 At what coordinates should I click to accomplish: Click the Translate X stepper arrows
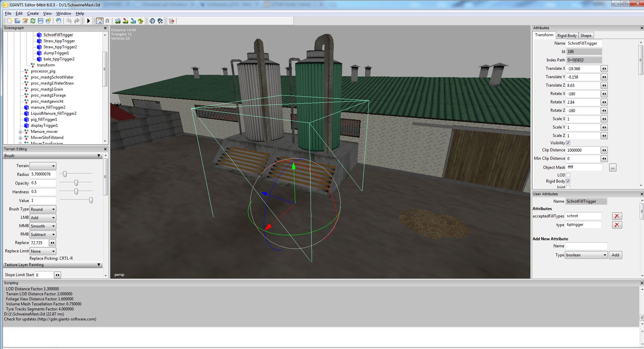(604, 69)
